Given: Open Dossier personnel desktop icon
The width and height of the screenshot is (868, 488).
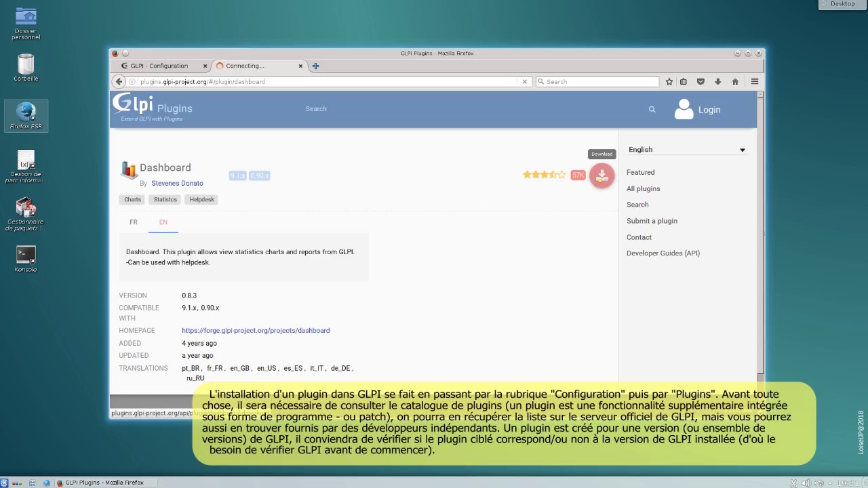Looking at the screenshot, I should 26,24.
